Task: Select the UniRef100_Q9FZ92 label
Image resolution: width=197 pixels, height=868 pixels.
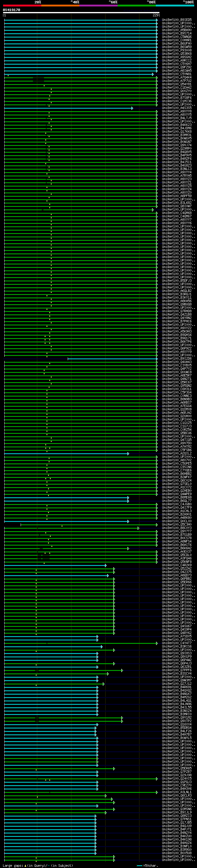Action: coord(177,67)
